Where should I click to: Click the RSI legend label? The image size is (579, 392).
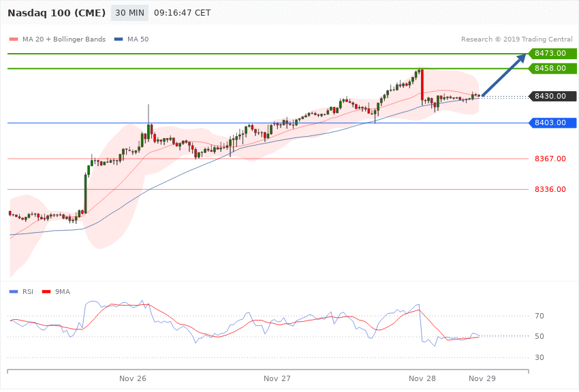pos(28,292)
